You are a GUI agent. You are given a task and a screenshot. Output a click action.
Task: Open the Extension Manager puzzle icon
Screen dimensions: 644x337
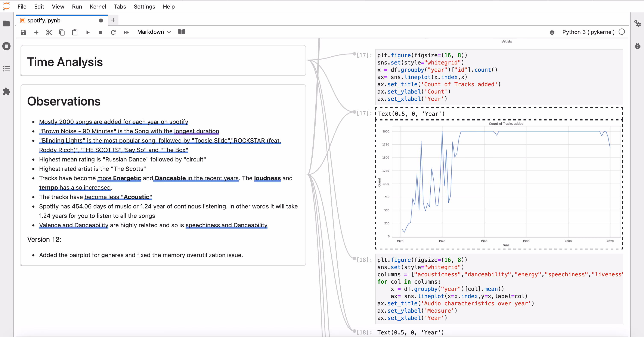pos(6,92)
